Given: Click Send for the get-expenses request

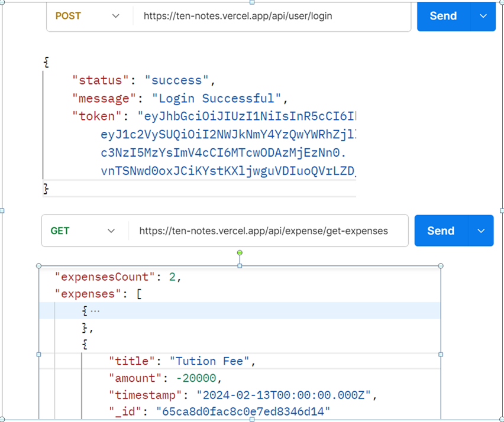Looking at the screenshot, I should point(441,231).
